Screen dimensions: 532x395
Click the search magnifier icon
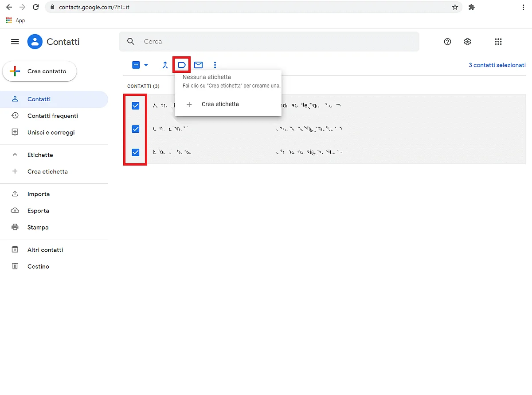pyautogui.click(x=131, y=41)
